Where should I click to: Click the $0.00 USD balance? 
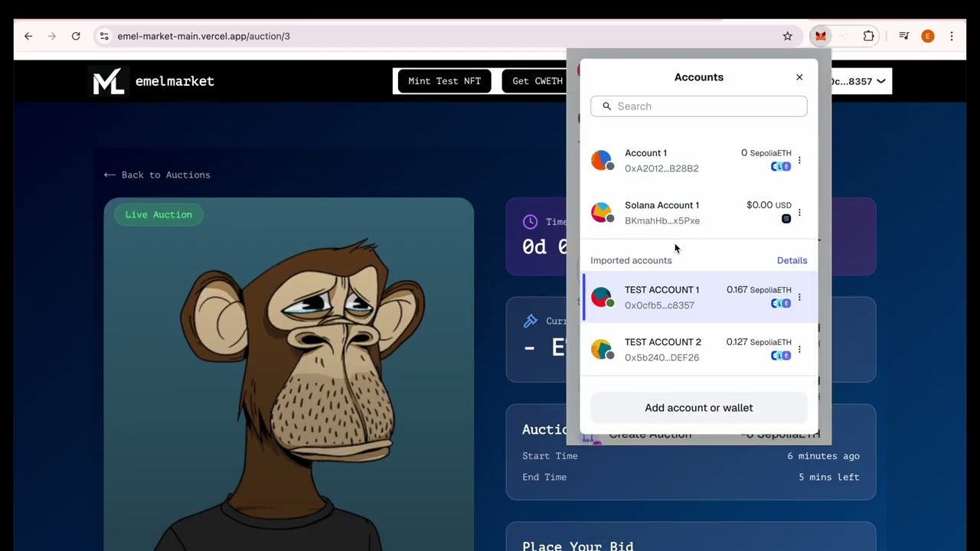[x=769, y=205]
